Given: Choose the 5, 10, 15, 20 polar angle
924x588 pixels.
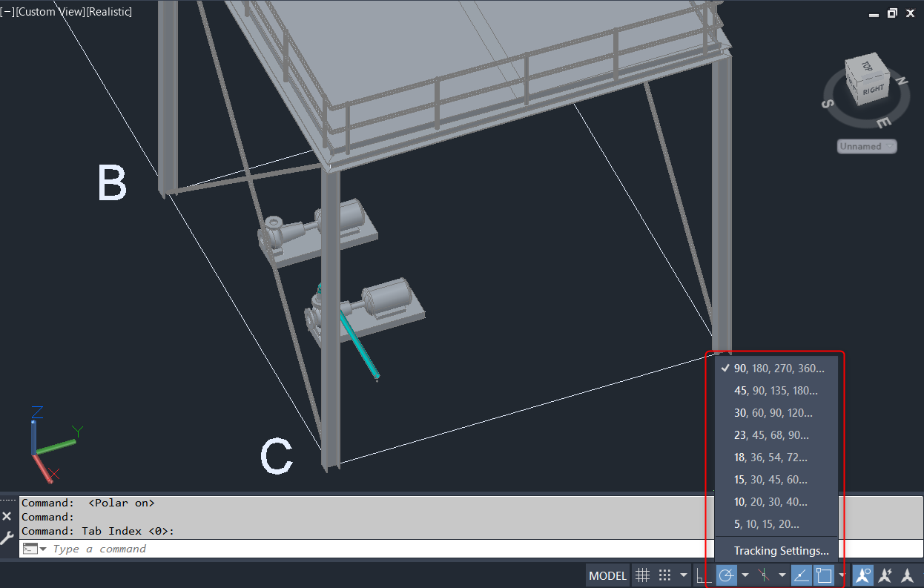Looking at the screenshot, I should (x=776, y=524).
